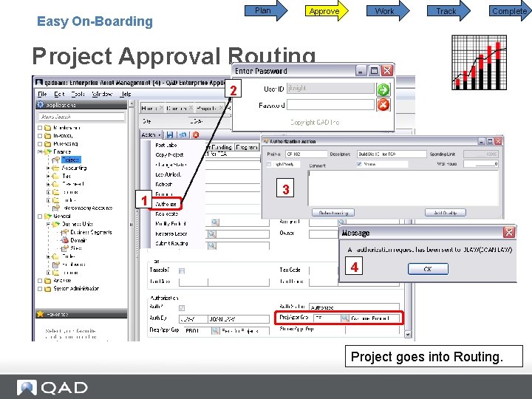532x399 pixels.
Task: Click the red cancel button in Enter Password
Action: 383,105
